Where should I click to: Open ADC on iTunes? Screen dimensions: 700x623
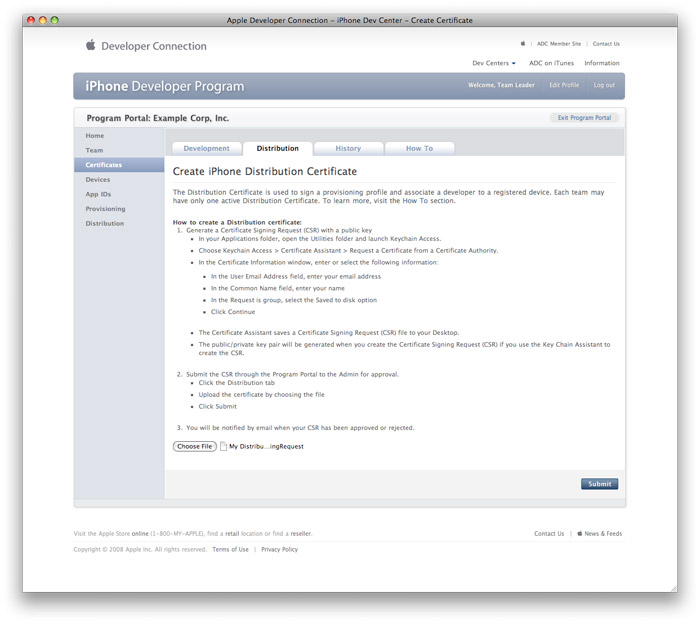[x=551, y=63]
